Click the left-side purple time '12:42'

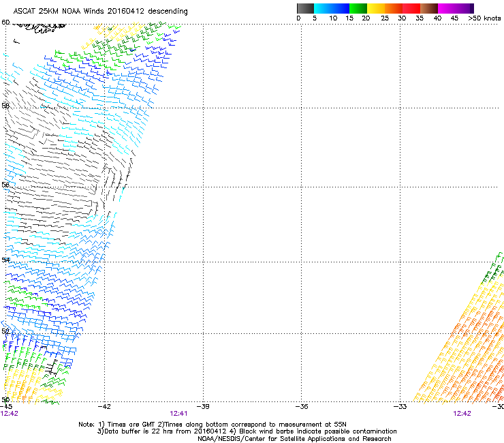click(x=10, y=414)
